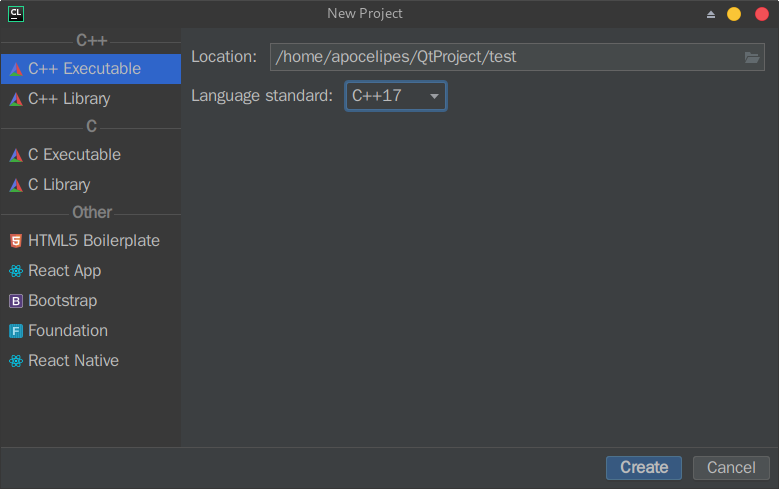The image size is (779, 489).
Task: Click the CMake icon beside C++ Executable
Action: (x=16, y=69)
